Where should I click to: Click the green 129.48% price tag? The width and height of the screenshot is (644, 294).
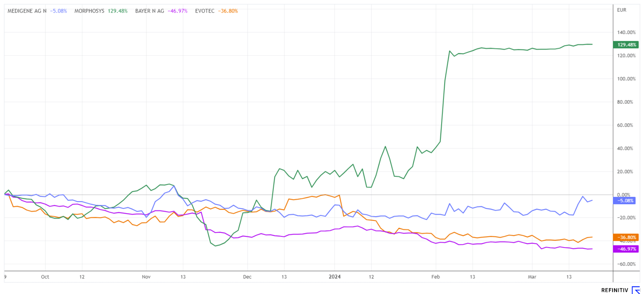pos(626,45)
